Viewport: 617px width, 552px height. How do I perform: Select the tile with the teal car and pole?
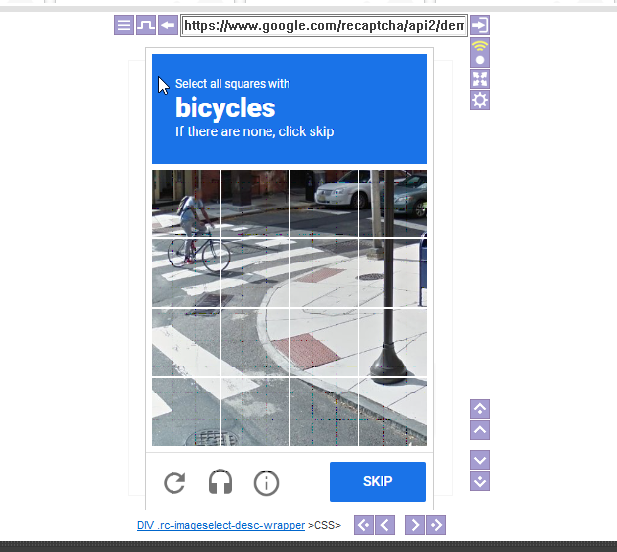click(x=393, y=203)
